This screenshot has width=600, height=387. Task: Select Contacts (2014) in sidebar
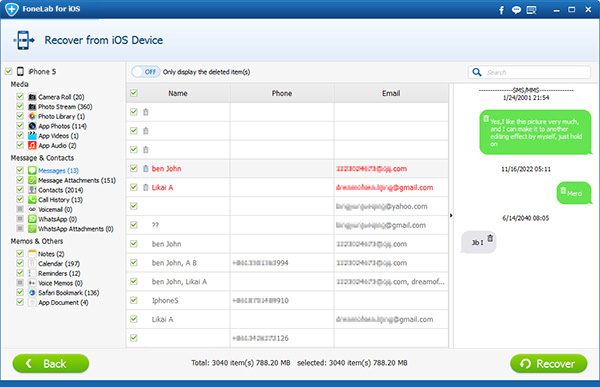(60, 190)
